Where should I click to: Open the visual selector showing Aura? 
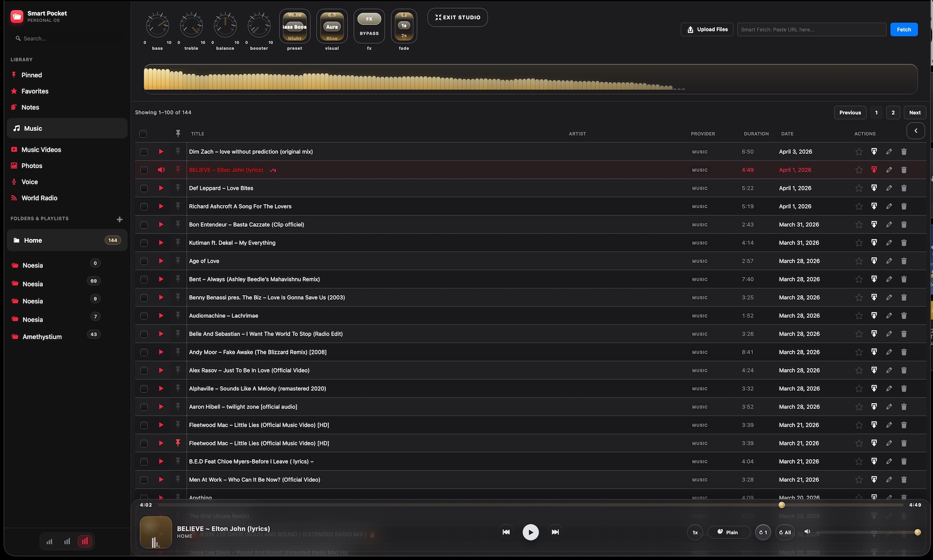tap(332, 26)
